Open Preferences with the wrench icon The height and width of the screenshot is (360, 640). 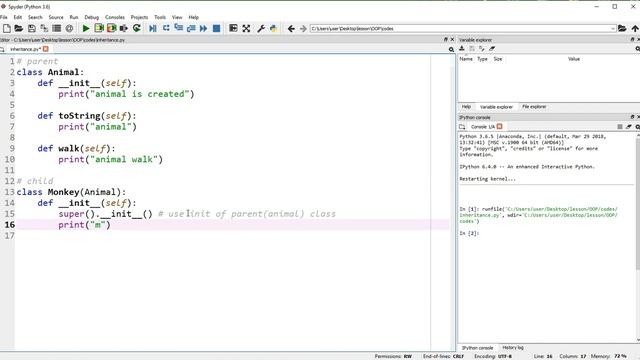point(261,28)
